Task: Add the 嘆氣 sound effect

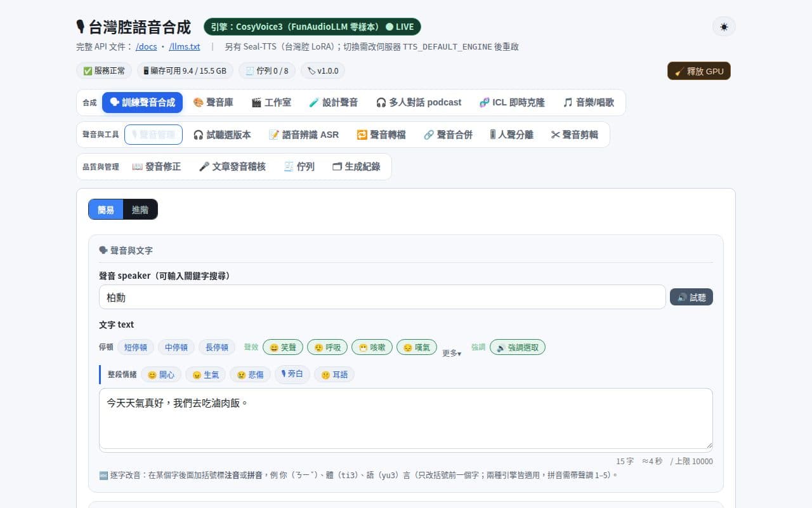Action: point(417,347)
